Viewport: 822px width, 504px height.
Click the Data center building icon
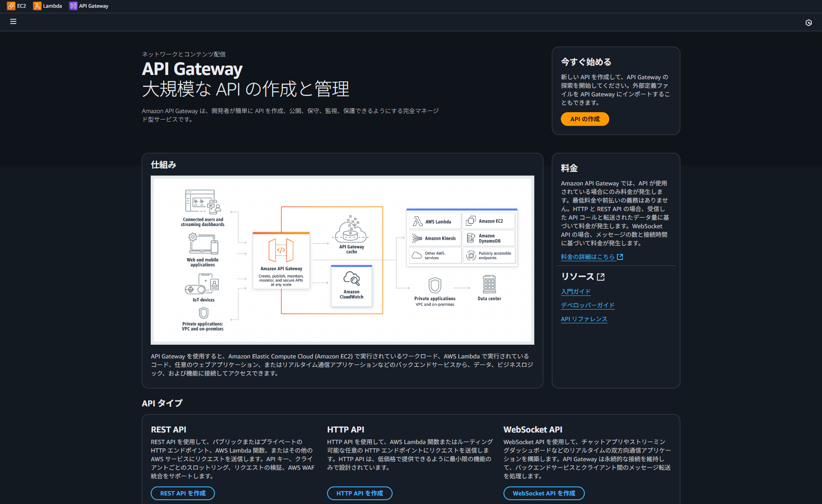pos(489,284)
